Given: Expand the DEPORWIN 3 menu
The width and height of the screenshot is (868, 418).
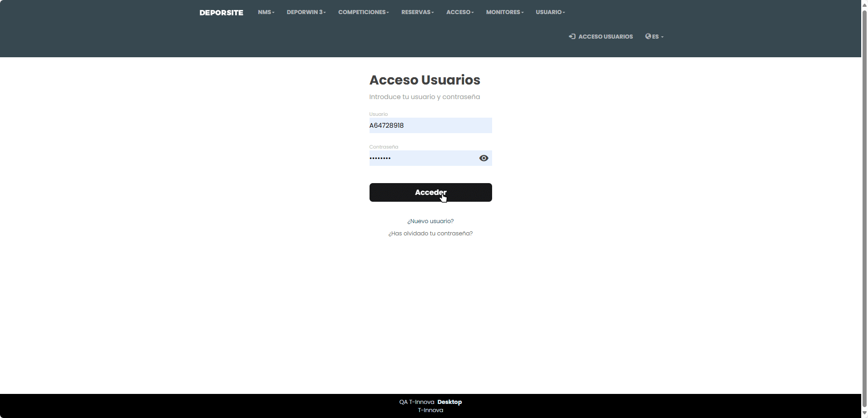Looking at the screenshot, I should pyautogui.click(x=306, y=12).
